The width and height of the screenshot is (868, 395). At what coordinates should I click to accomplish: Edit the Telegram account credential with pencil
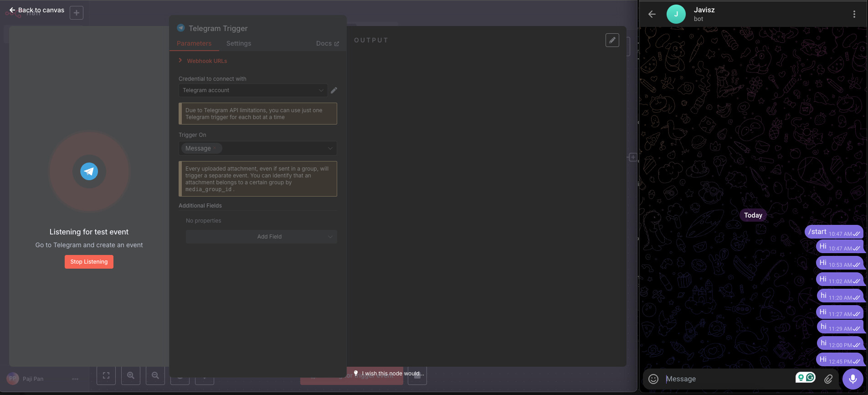click(x=334, y=90)
